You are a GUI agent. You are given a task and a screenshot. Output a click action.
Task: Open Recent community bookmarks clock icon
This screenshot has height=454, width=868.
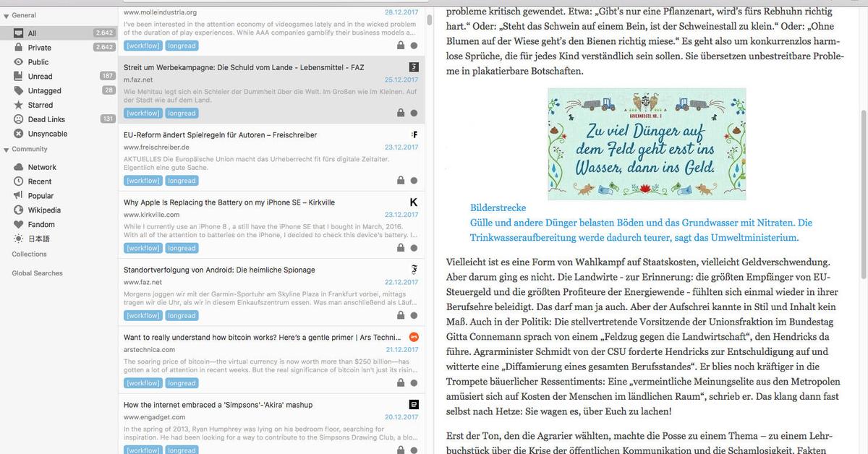pyautogui.click(x=19, y=181)
